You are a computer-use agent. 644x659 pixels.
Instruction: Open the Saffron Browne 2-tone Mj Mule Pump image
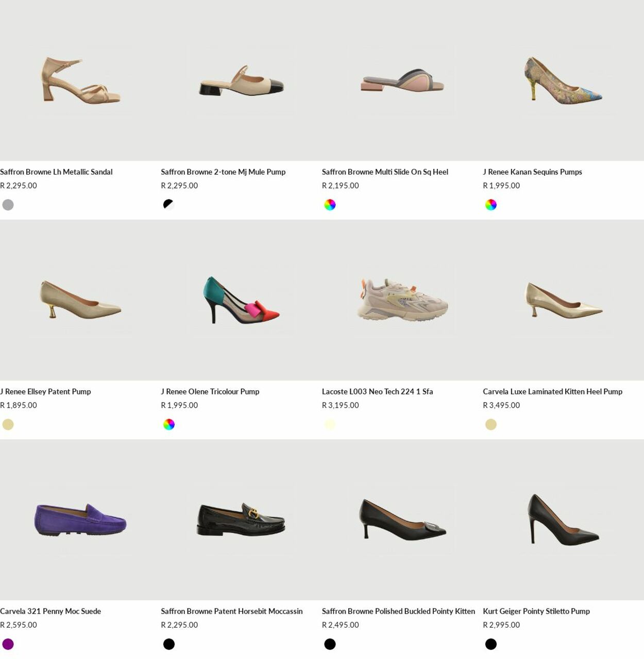(241, 80)
